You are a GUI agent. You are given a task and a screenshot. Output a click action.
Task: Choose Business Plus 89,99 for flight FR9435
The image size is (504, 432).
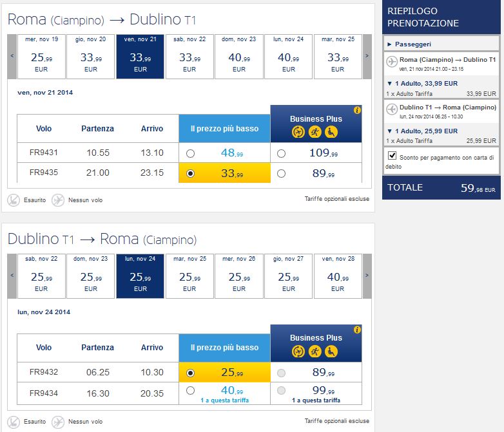point(281,173)
